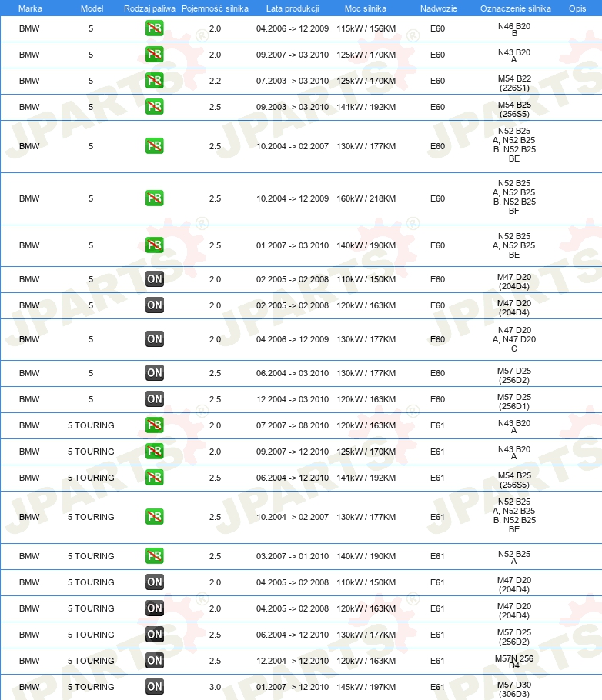Click the ON icon for N47 D20 row
602x700 pixels.
[154, 339]
